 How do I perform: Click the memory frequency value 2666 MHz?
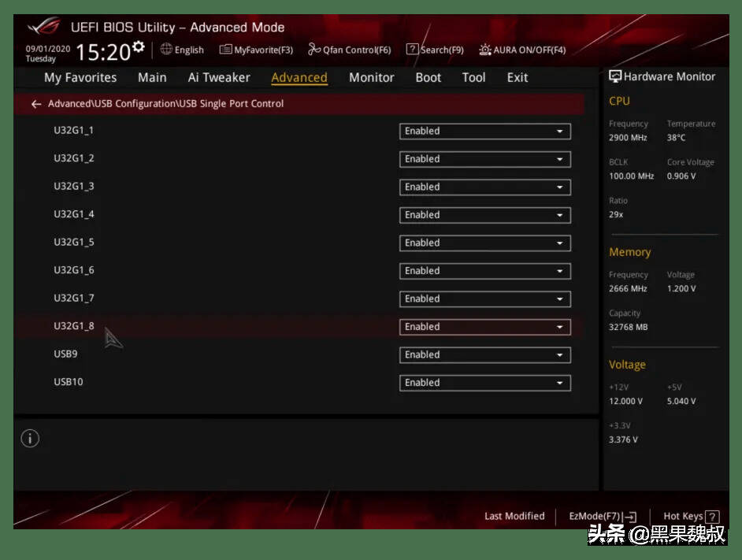(x=628, y=289)
